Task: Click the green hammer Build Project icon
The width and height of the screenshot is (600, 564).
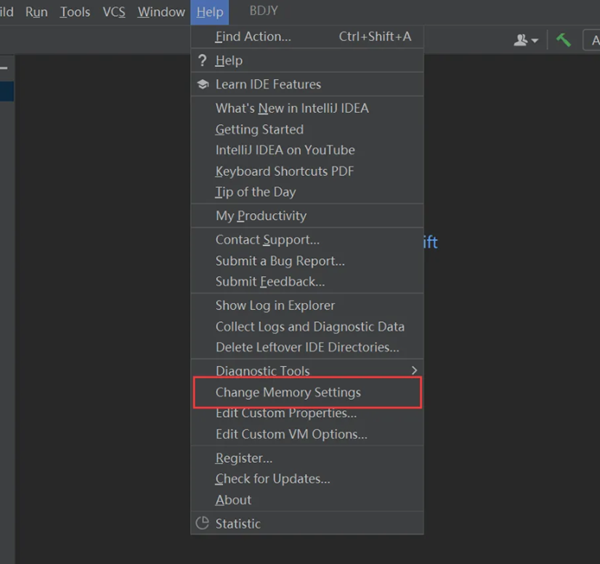Action: click(564, 40)
